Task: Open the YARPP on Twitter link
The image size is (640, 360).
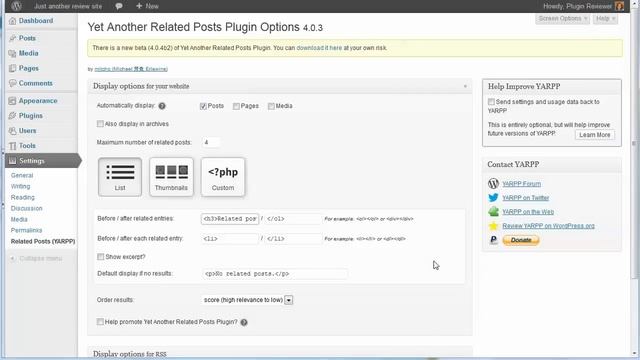Action: coord(526,198)
